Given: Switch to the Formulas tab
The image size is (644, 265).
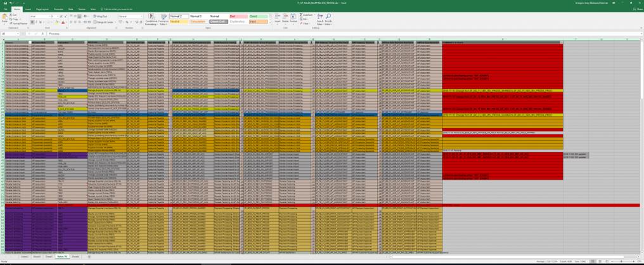Looking at the screenshot, I should [58, 9].
